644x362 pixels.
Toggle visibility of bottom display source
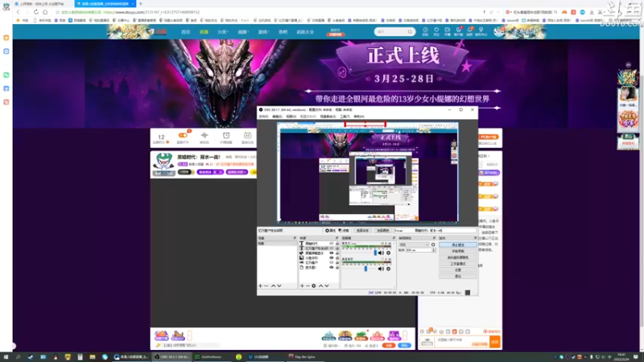332,268
